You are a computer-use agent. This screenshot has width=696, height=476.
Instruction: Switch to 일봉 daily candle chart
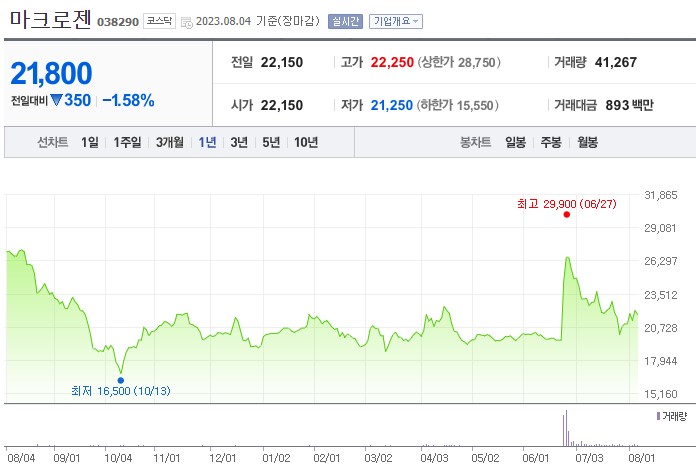[x=515, y=142]
